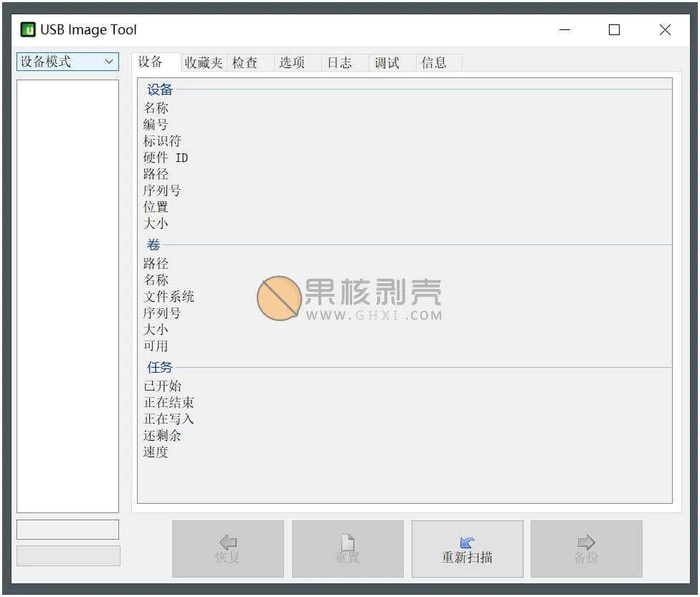Screen dimensions: 700x597
Task: Click the 位置 label
Action: [156, 207]
